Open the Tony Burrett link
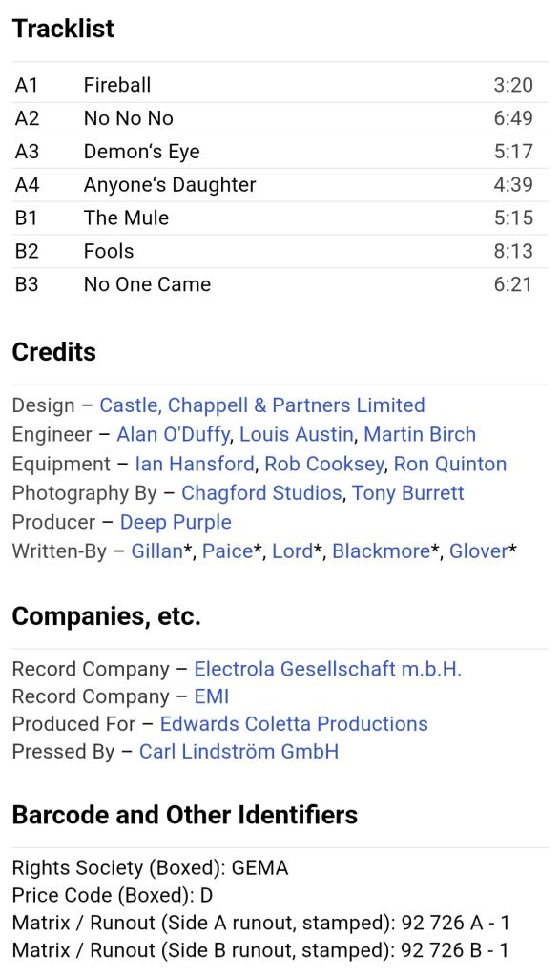 (x=408, y=493)
